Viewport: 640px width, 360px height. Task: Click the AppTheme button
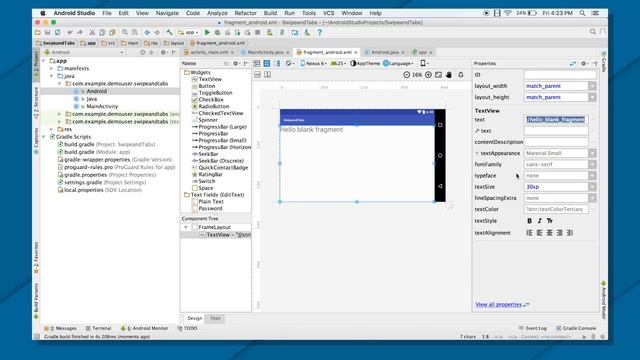coord(365,63)
